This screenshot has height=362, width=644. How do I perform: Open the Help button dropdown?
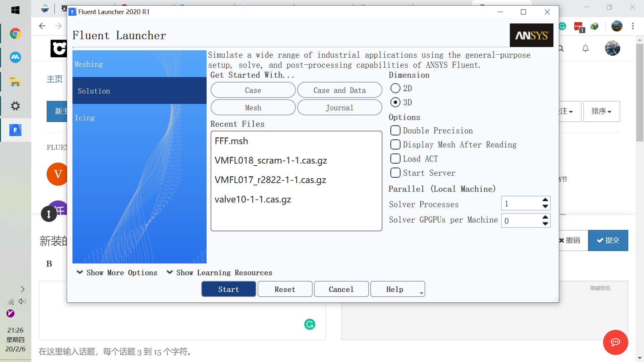click(x=421, y=293)
